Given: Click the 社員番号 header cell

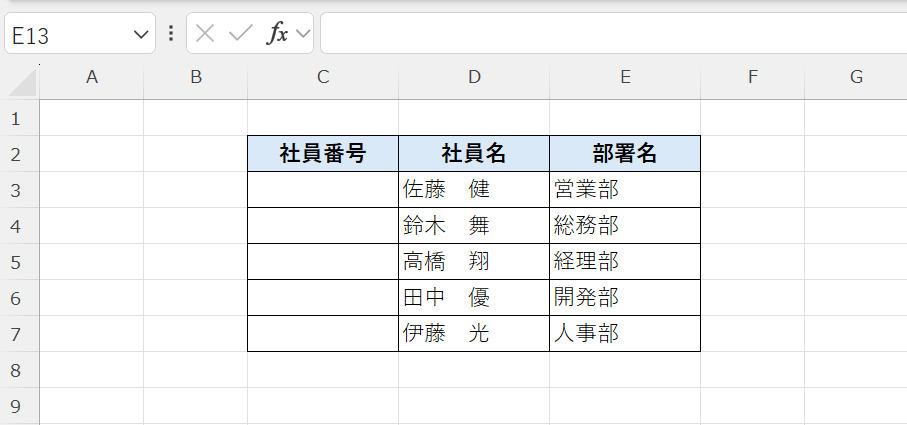Looking at the screenshot, I should pyautogui.click(x=322, y=154).
